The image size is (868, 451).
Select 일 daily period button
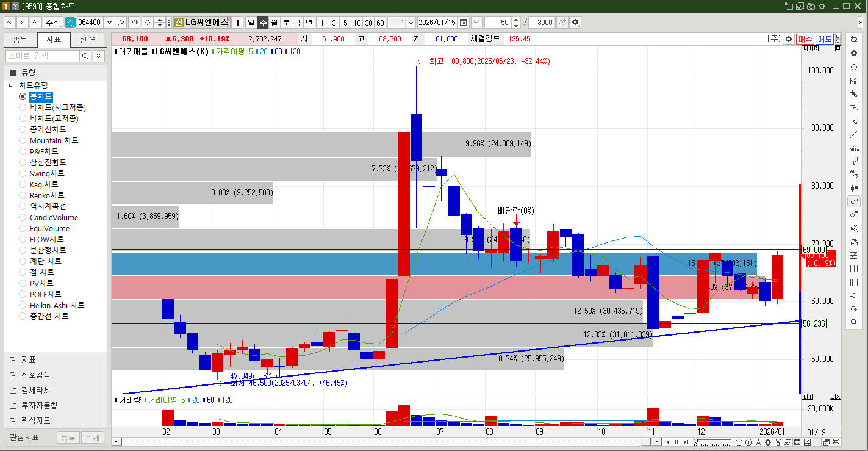251,23
